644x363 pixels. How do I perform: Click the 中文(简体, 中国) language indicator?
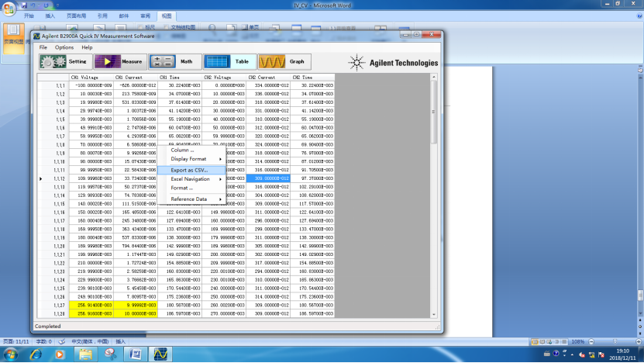point(91,341)
